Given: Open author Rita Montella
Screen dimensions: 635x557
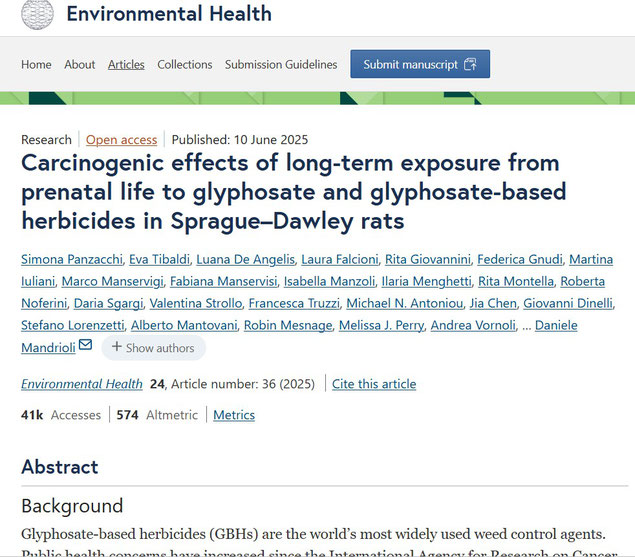Looking at the screenshot, I should click(x=516, y=281).
